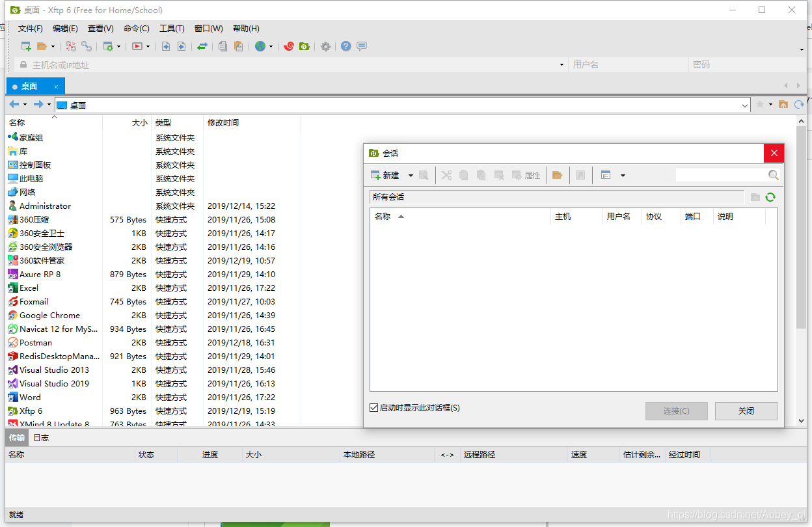Expand the favorites star dropdown arrow
Screen dimensions: 812x527
click(770, 105)
